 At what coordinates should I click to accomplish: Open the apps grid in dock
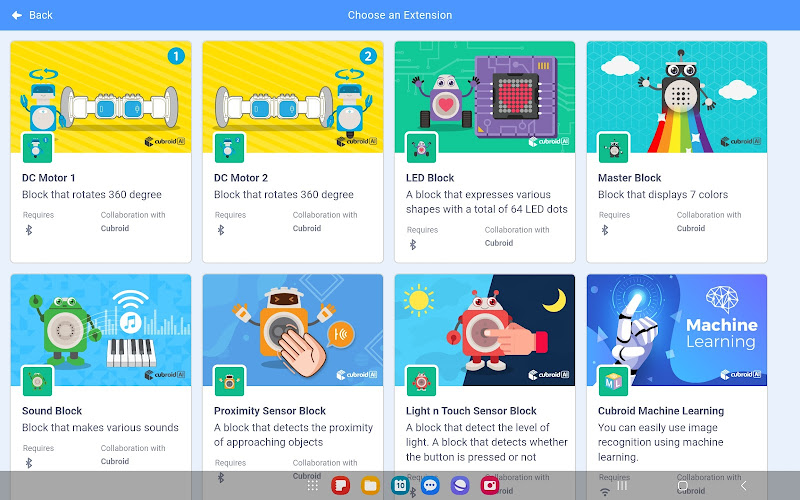point(313,486)
